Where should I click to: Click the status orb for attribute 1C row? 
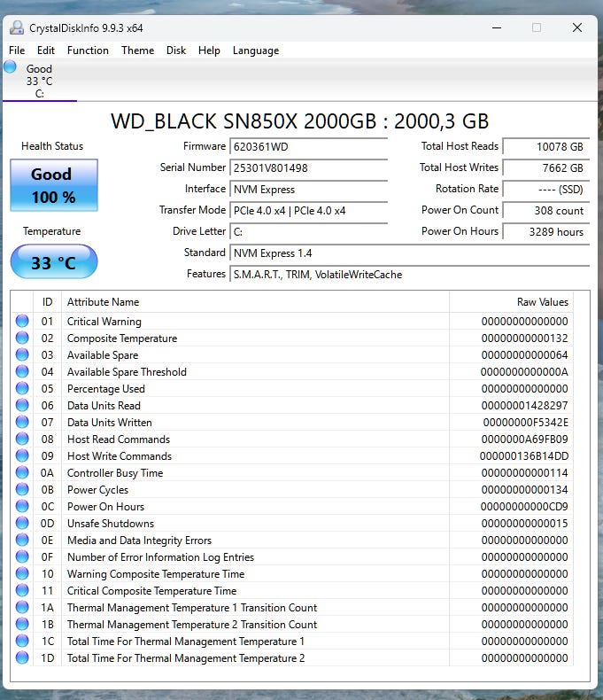point(22,641)
